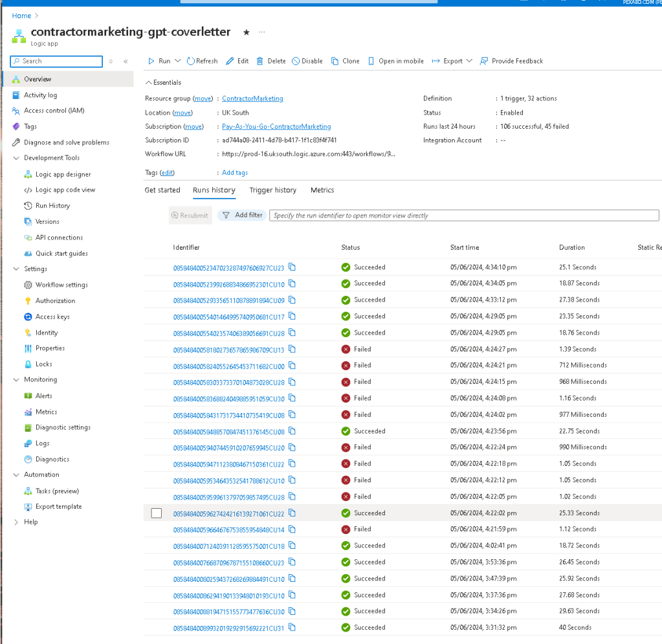Image resolution: width=662 pixels, height=644 pixels.
Task: Click Clone in the toolbar
Action: tap(346, 61)
